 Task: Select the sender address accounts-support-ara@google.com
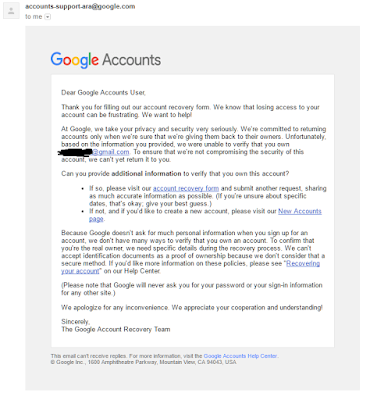pyautogui.click(x=80, y=6)
